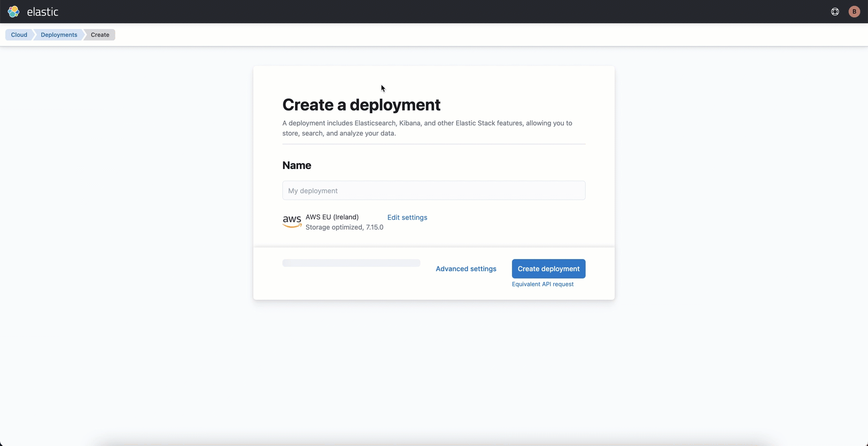Click the loading placeholder bar
868x446 pixels.
point(352,263)
